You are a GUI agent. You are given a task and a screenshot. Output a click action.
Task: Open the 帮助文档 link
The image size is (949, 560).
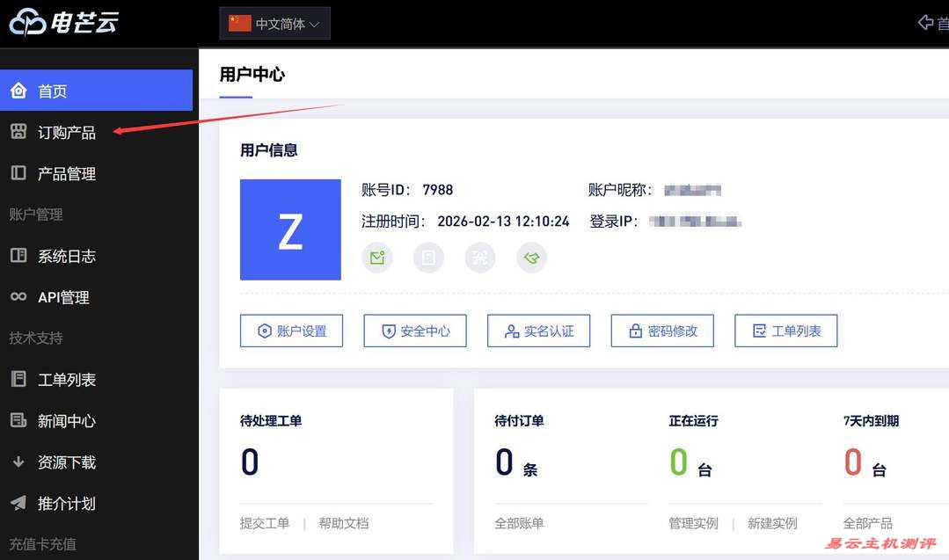point(344,522)
